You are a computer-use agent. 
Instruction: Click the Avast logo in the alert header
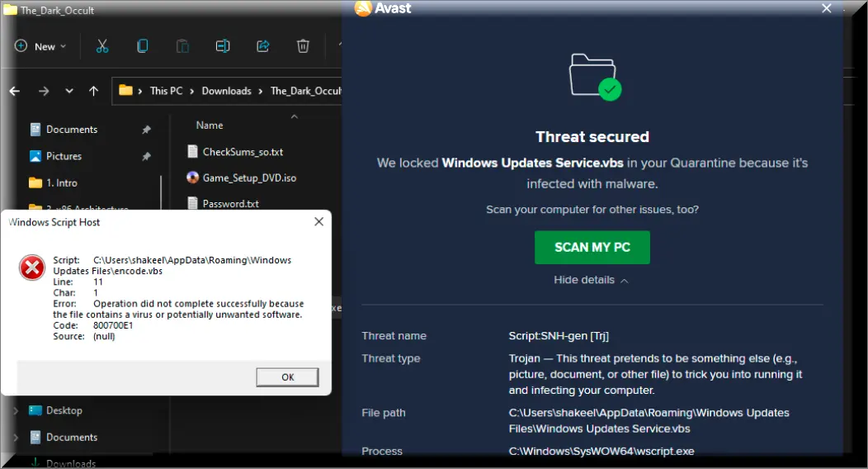point(383,8)
